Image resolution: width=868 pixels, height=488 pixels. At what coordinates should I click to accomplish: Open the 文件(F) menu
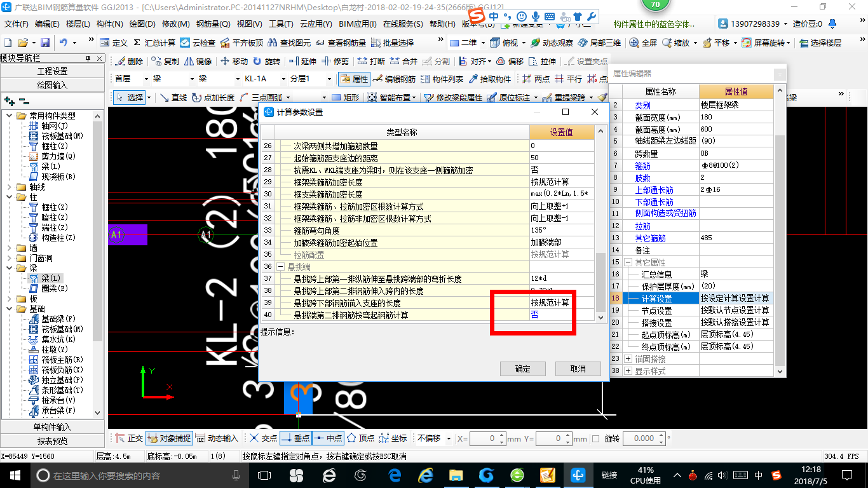coord(17,24)
